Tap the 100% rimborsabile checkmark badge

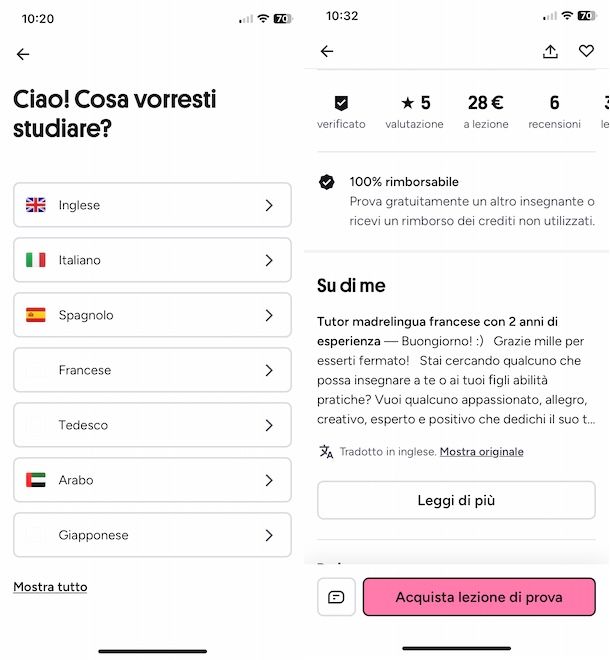[x=327, y=182]
